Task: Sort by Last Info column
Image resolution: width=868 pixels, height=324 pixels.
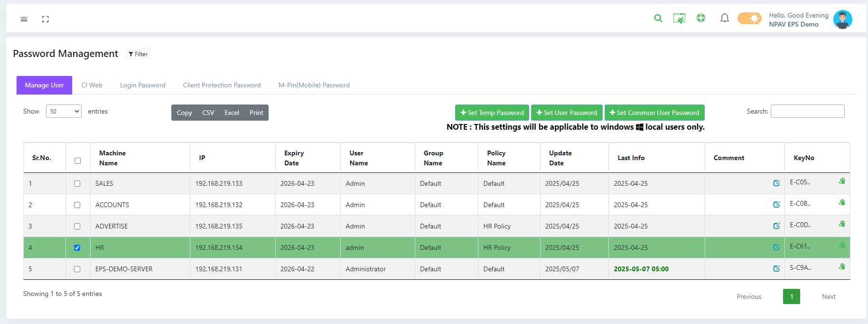Action: point(657,158)
